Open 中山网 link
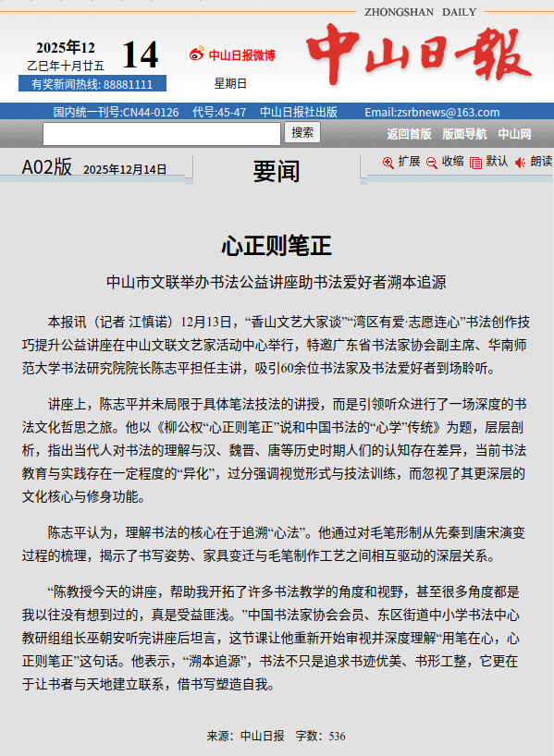554x756 pixels. (x=514, y=134)
